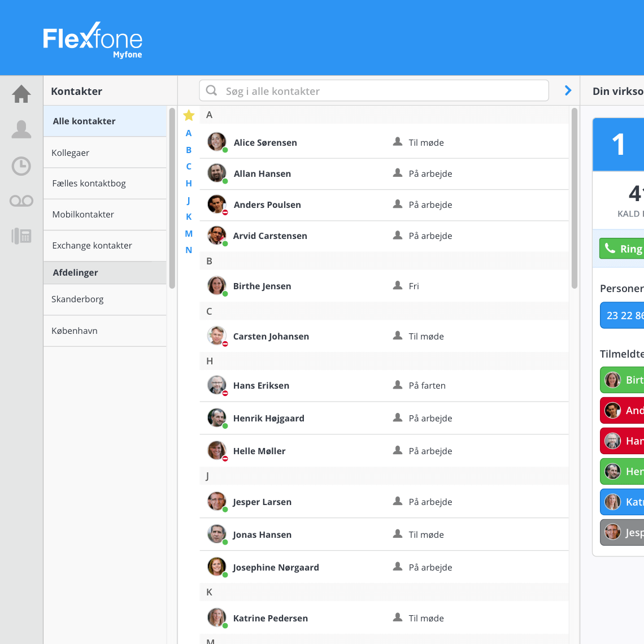The image size is (644, 644).
Task: Click the Søg i alle kontakter field
Action: 374,90
